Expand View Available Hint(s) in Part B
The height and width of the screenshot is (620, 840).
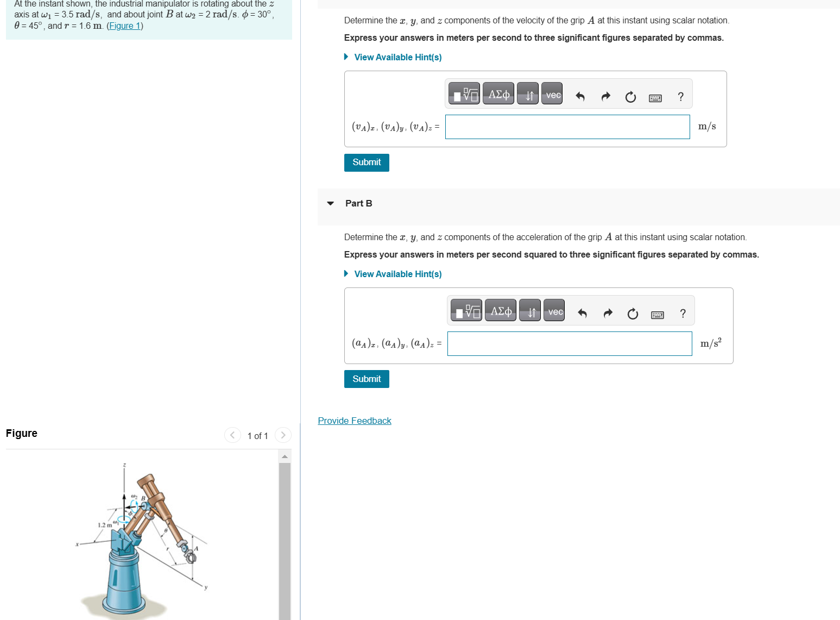click(x=397, y=274)
